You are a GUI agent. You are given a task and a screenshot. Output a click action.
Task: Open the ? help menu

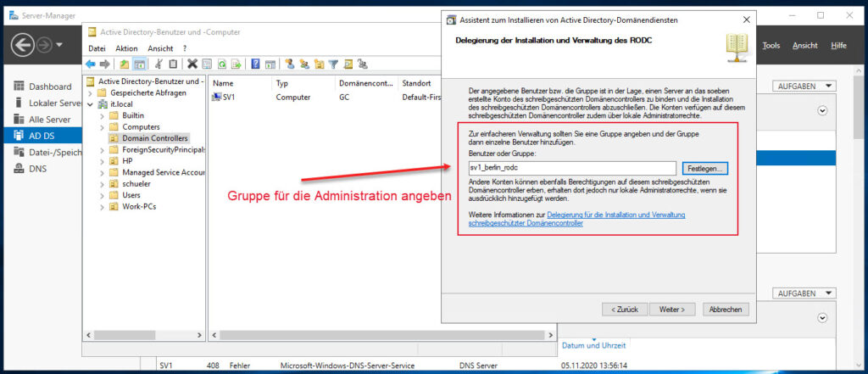point(184,48)
